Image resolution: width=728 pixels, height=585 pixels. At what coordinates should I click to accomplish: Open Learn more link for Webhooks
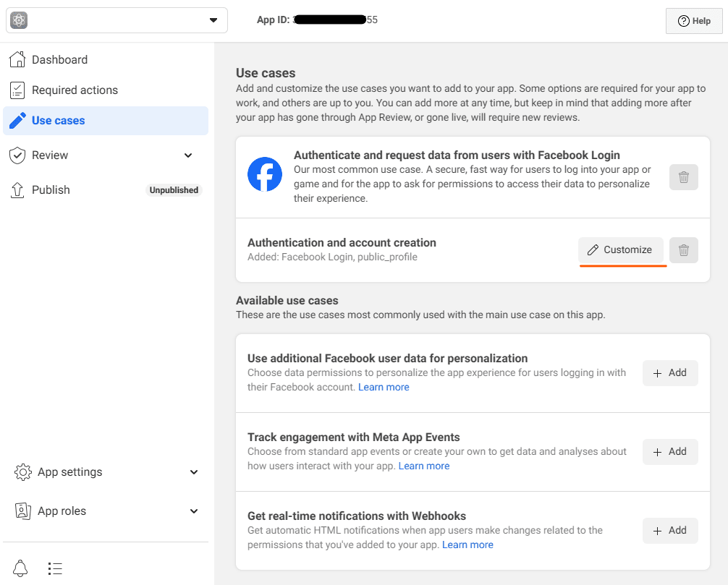[467, 545]
